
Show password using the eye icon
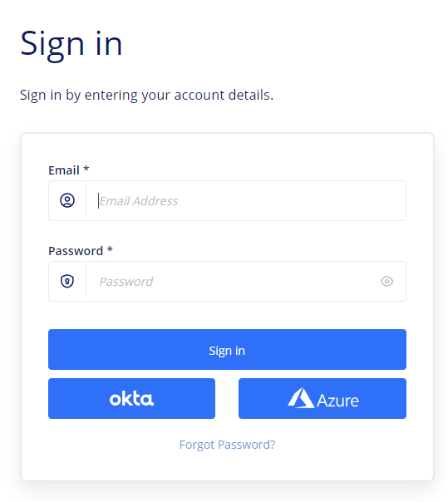pos(386,282)
